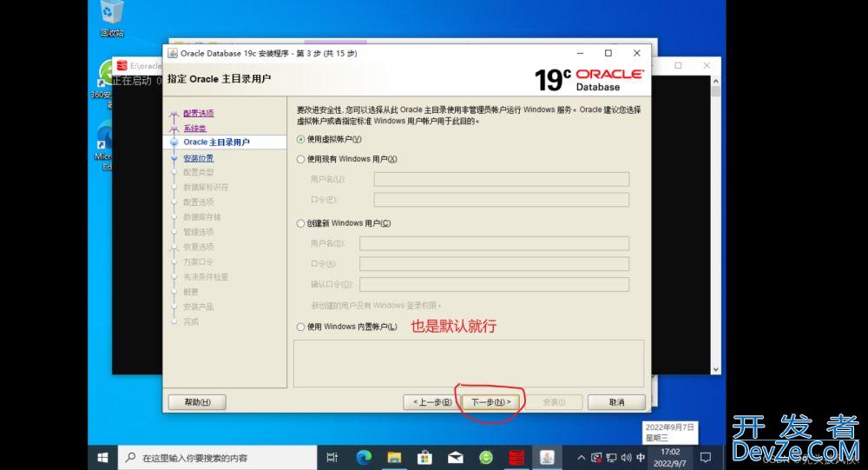This screenshot has height=470, width=868.
Task: Select Create new Windows user option
Action: pos(343,223)
